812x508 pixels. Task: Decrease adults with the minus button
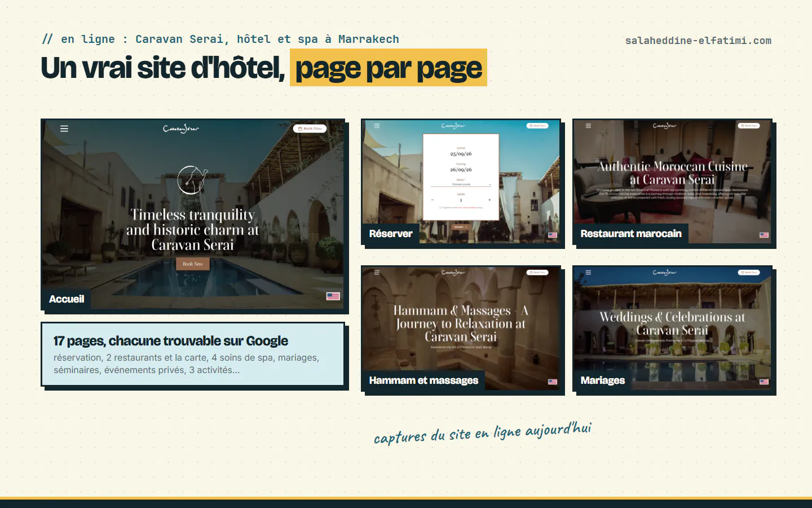click(x=433, y=200)
